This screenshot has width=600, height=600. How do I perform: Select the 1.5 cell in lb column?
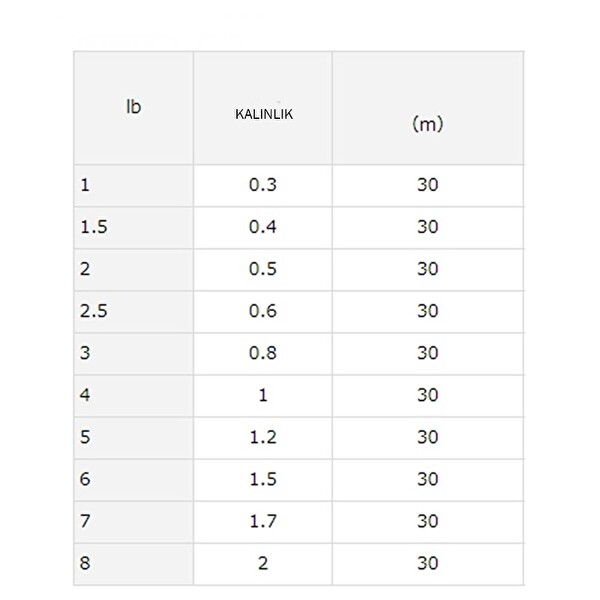click(x=94, y=227)
